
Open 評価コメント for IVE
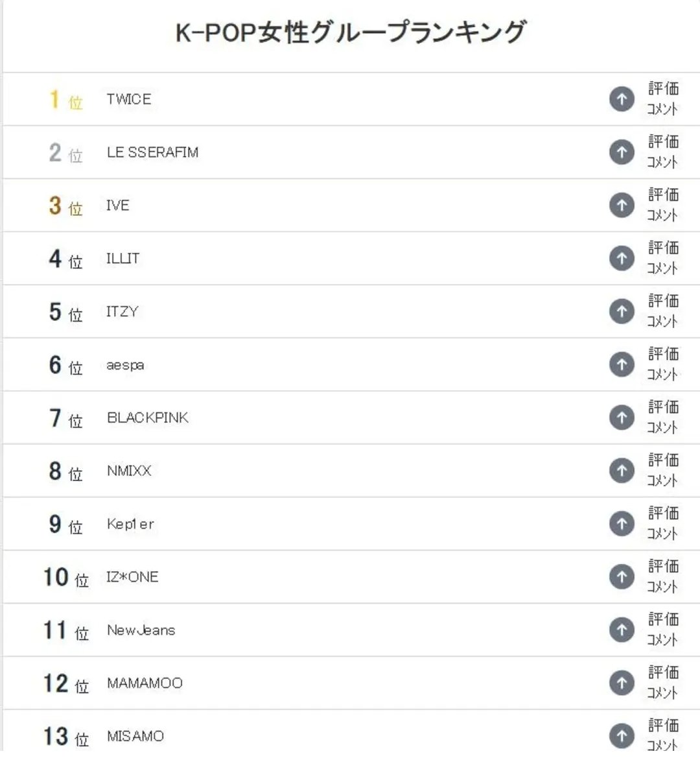coord(663,206)
